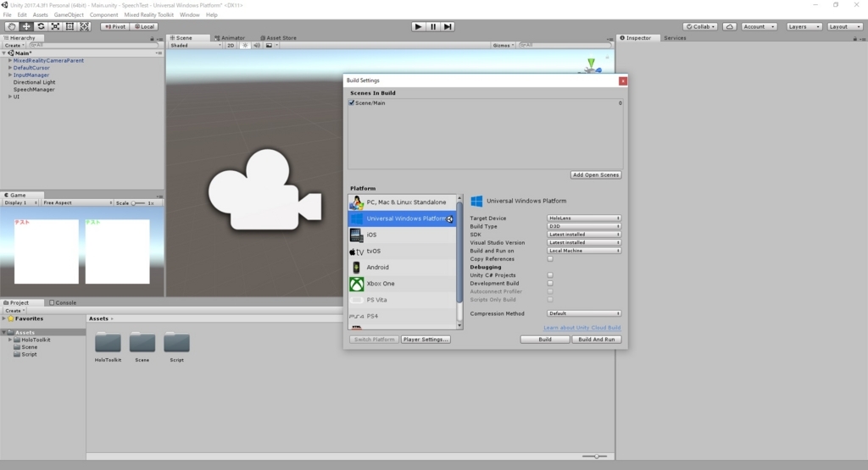Click Player Settings button

click(426, 340)
